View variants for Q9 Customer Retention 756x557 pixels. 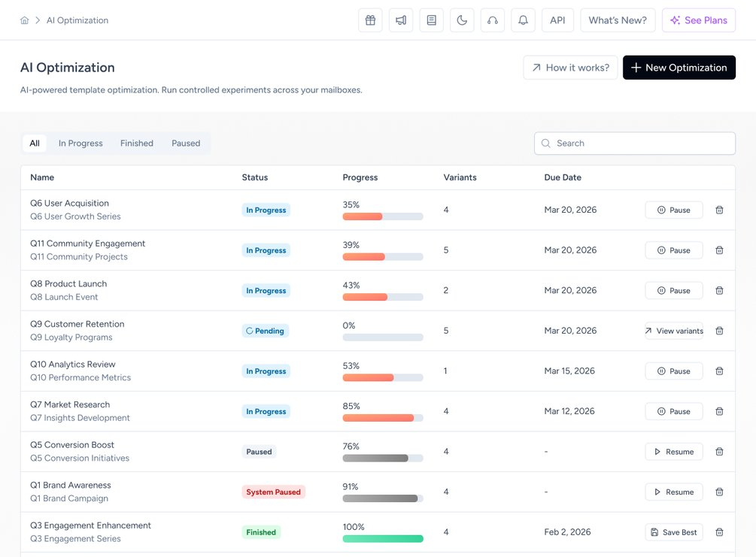[673, 331]
